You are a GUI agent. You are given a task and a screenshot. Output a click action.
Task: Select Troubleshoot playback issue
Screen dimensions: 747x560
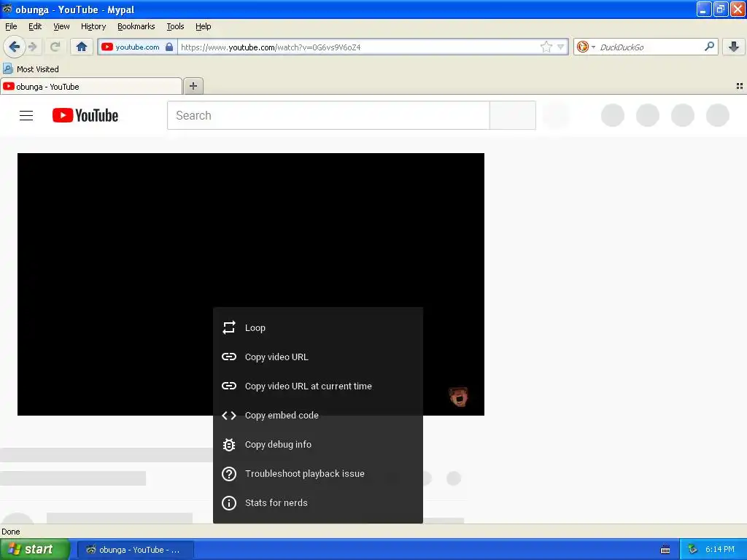pos(318,473)
